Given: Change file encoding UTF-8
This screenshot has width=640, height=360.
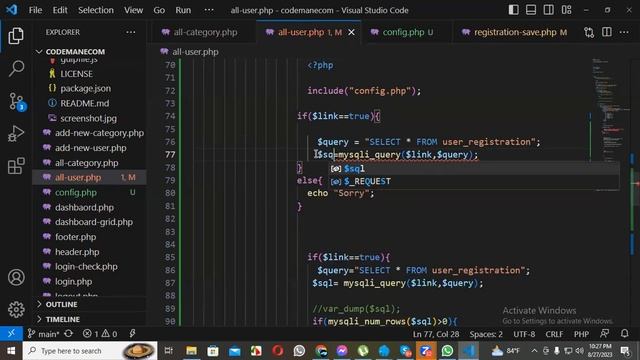Looking at the screenshot, I should (x=524, y=334).
